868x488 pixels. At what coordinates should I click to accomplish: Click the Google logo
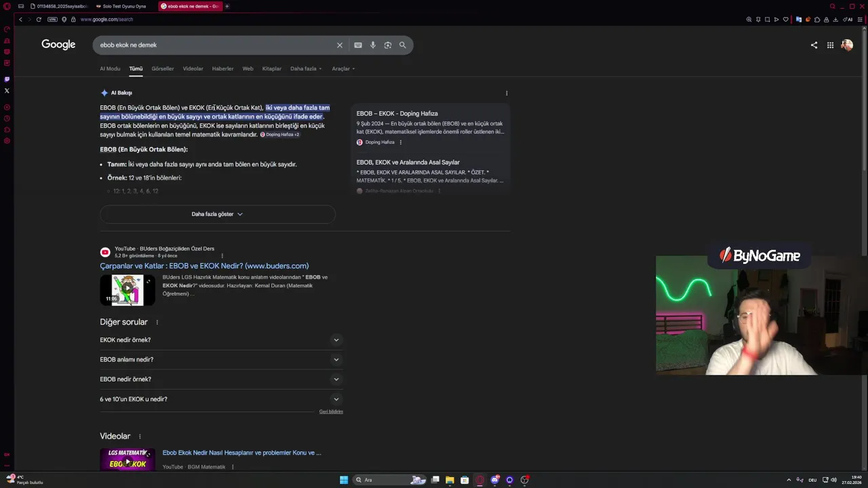click(58, 45)
